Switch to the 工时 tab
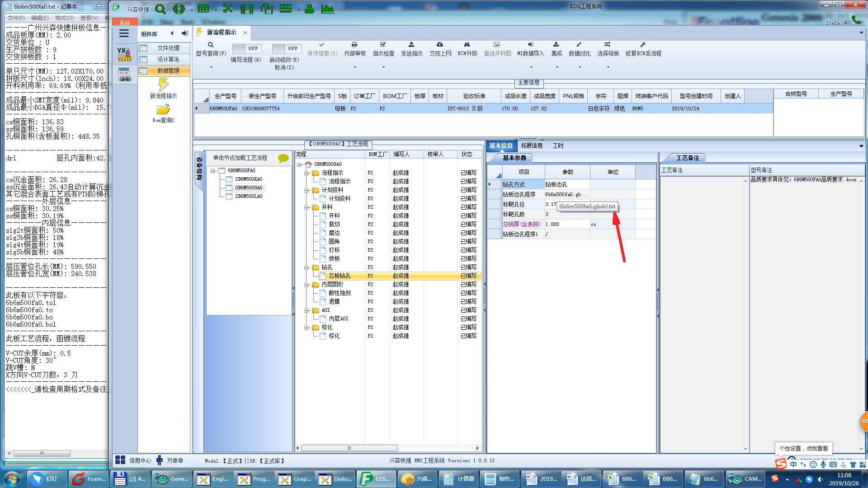Viewport: 868px width, 488px height. pos(558,145)
